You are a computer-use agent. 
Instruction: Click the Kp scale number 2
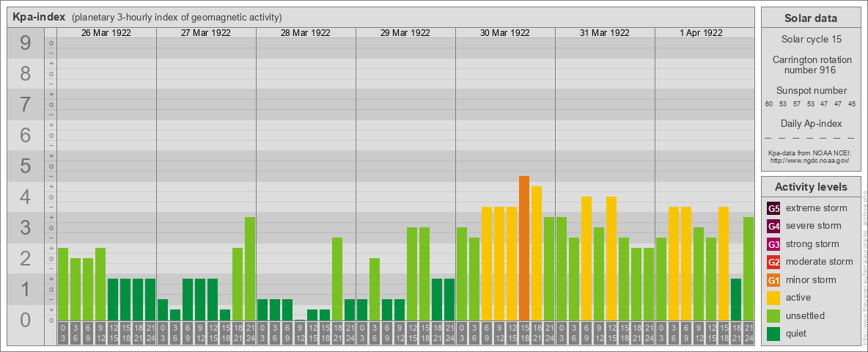(26, 258)
